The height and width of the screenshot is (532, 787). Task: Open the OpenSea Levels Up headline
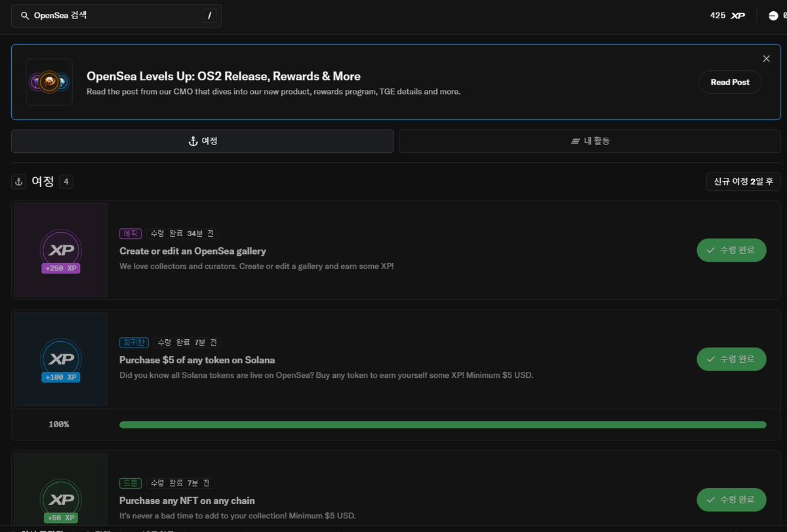pyautogui.click(x=224, y=76)
